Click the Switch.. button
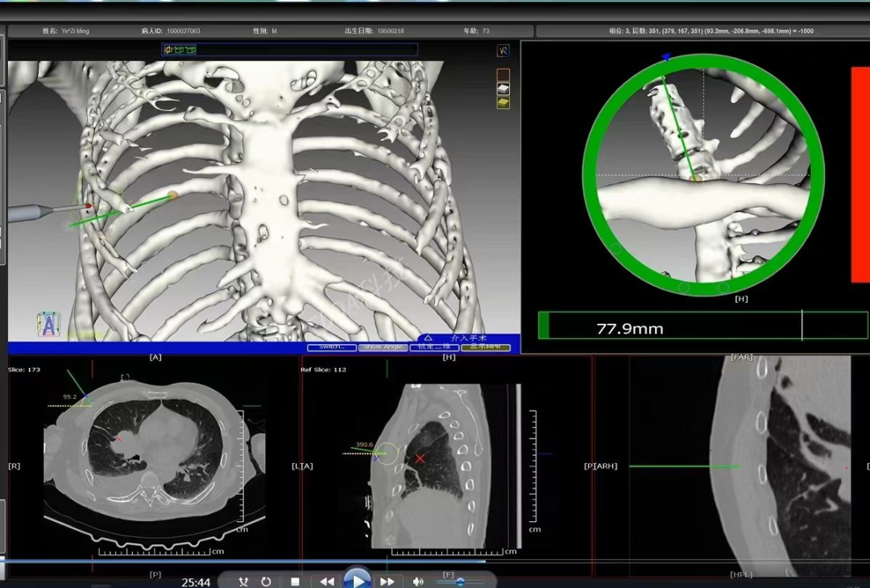Viewport: 870px width, 588px height. click(332, 347)
